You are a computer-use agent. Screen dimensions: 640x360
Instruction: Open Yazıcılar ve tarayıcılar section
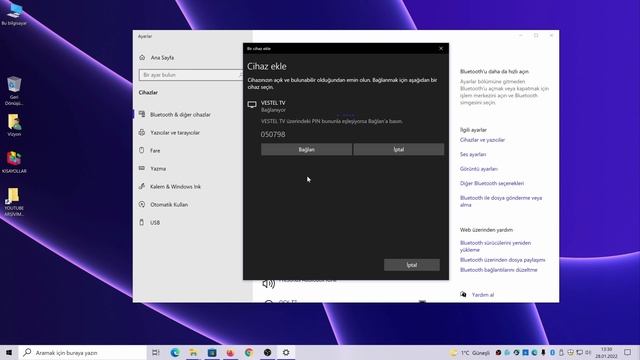coord(175,133)
